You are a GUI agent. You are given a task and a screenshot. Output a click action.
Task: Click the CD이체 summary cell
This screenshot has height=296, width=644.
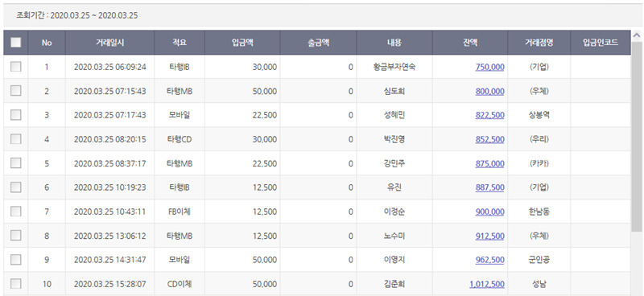click(x=180, y=284)
